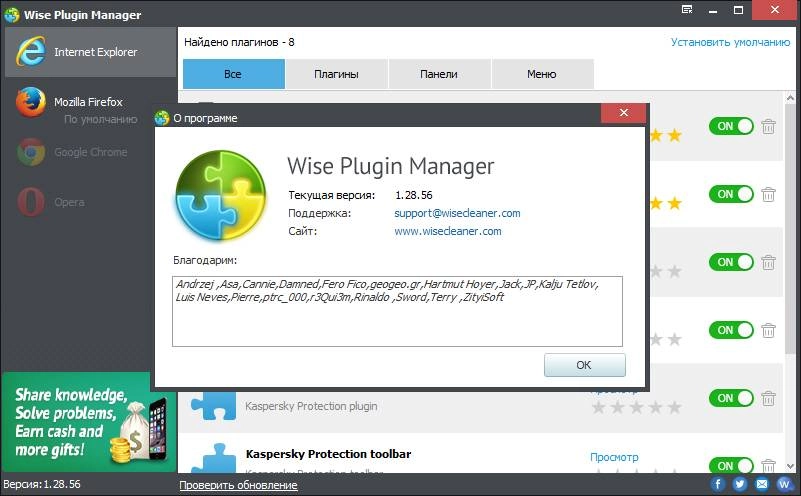Click the Kaspersky Protection toolbar title text
The image size is (801, 496).
coord(328,454)
